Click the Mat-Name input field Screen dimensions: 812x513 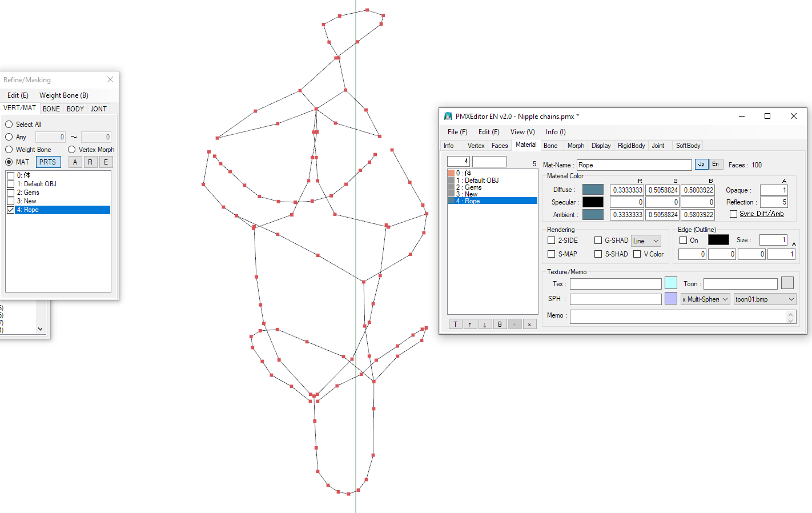click(x=634, y=165)
